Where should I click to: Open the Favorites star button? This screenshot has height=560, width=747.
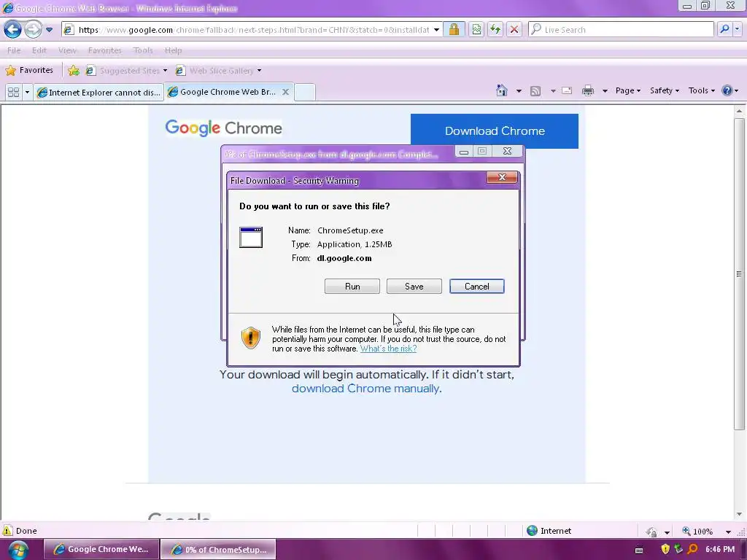29,71
